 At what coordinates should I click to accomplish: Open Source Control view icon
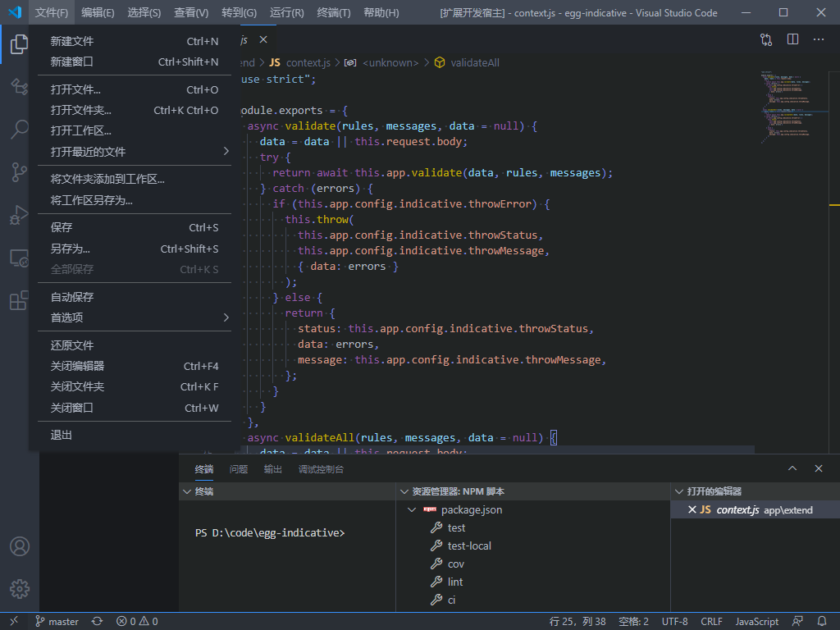click(20, 172)
